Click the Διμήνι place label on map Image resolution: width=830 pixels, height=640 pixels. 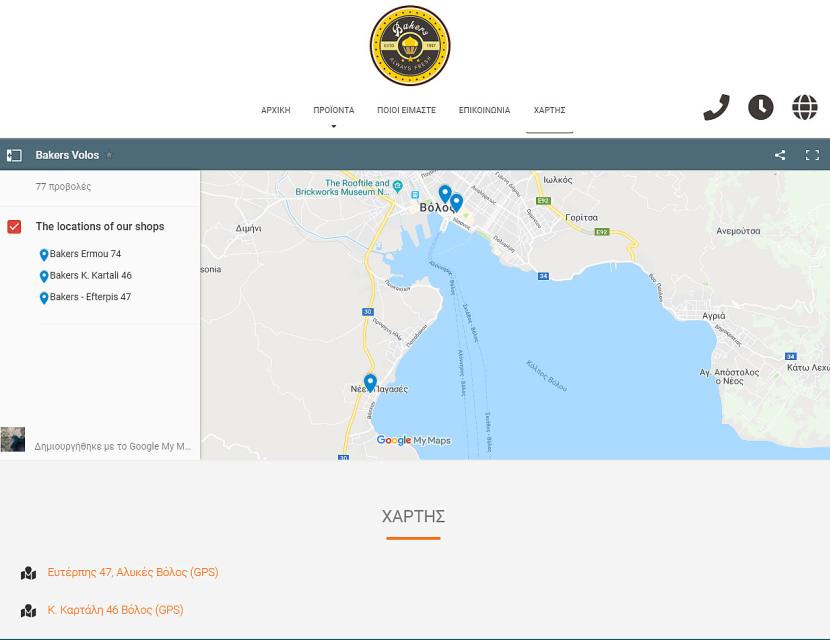(x=248, y=229)
